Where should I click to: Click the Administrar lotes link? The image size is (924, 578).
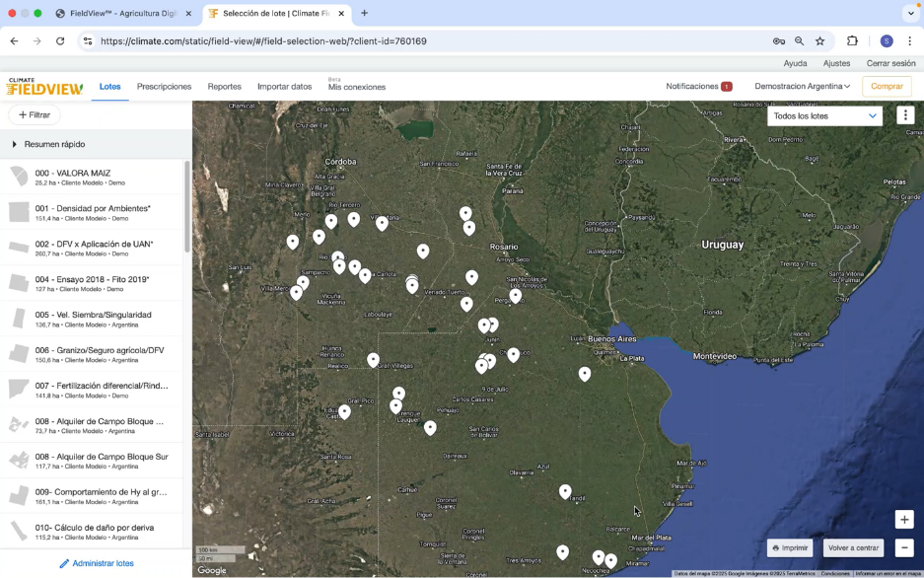(x=96, y=563)
